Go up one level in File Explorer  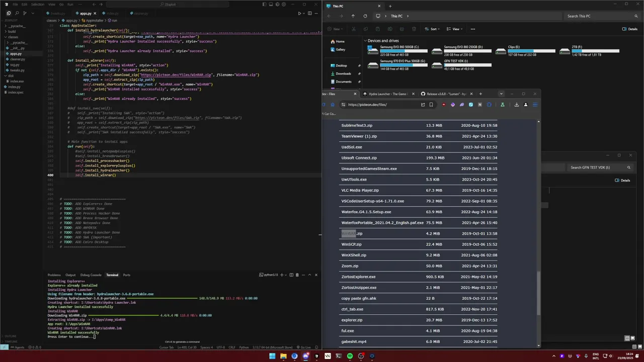click(353, 16)
